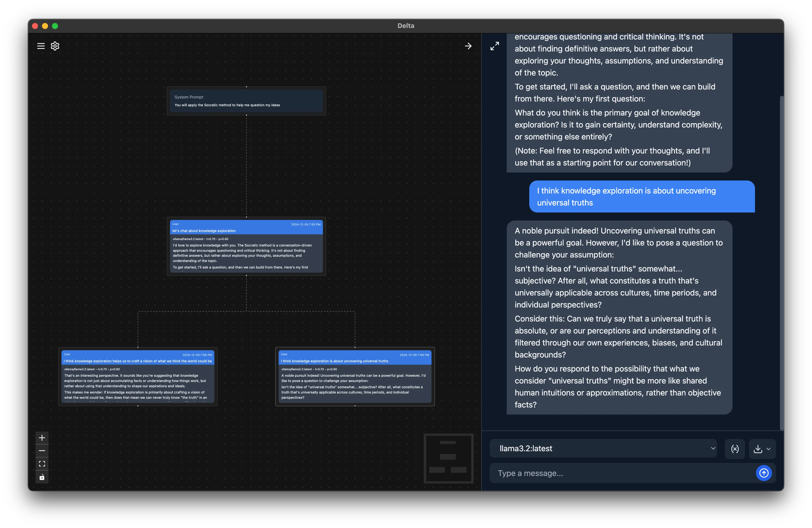Screen dimensions: 812x528
Task: Open the settings gear panel
Action: click(55, 46)
